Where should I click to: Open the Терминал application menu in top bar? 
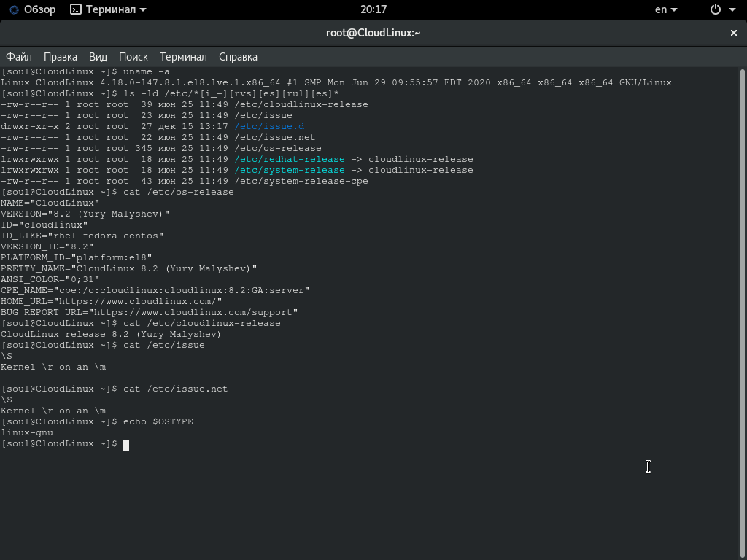pos(108,9)
